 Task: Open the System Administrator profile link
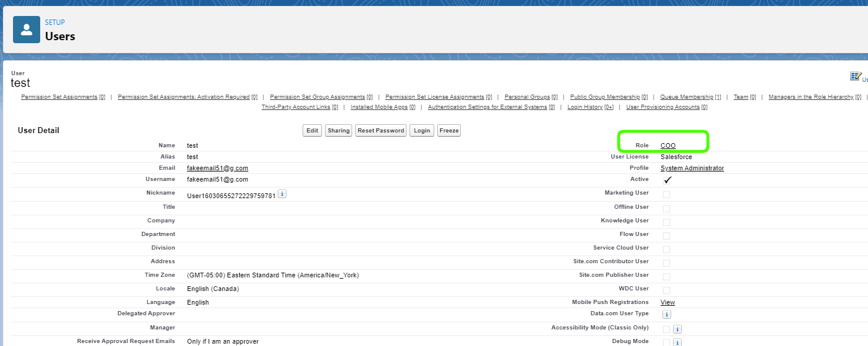[x=692, y=169]
